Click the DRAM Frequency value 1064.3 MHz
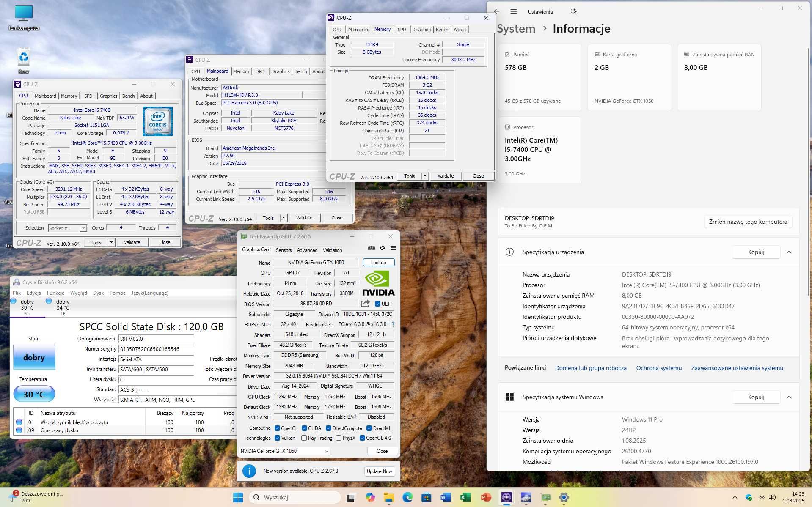812x507 pixels. 427,77
